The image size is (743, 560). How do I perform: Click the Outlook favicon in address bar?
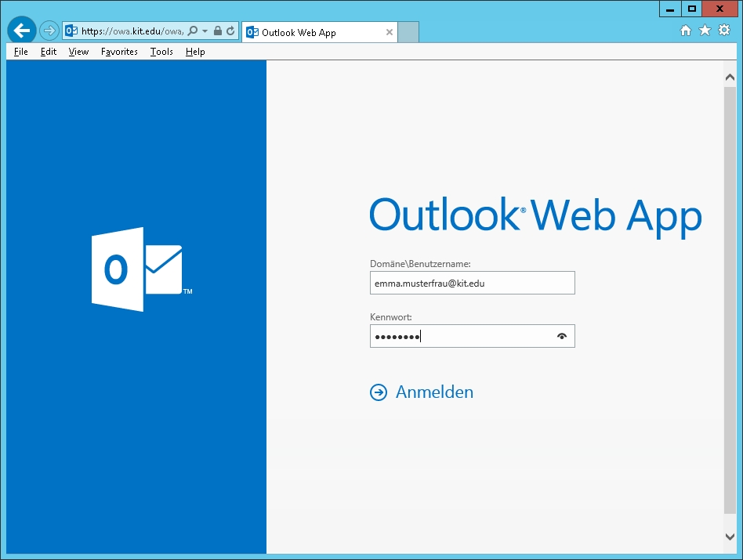(x=71, y=31)
